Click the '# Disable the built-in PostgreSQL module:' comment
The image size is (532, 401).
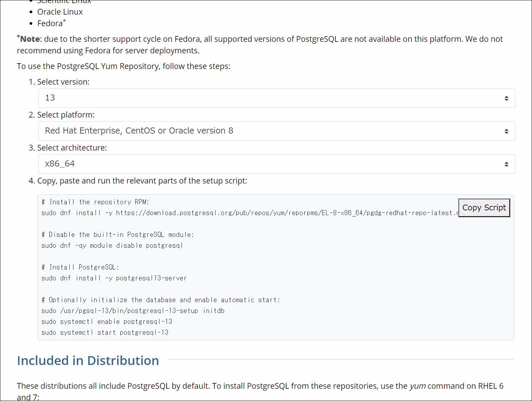click(x=118, y=234)
